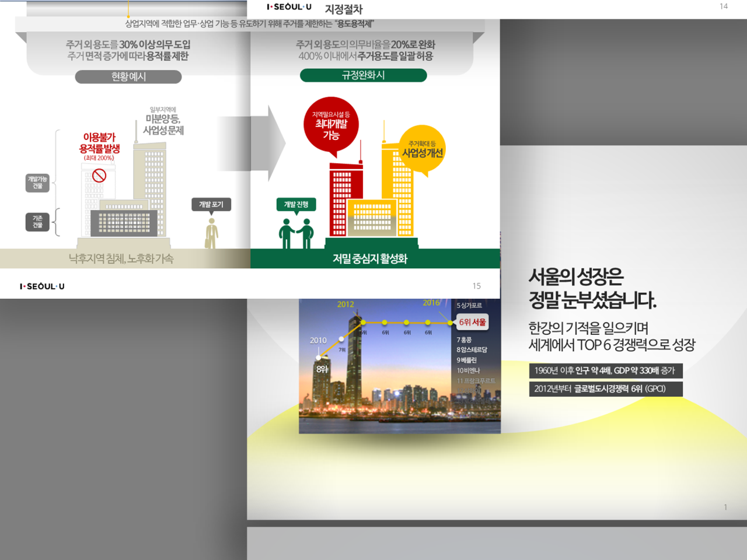Viewport: 747px width, 560px height.
Task: Click the 7위 rank label on chart
Action: click(342, 350)
